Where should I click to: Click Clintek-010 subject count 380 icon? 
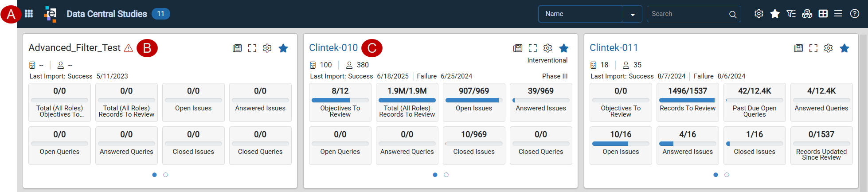pyautogui.click(x=349, y=65)
